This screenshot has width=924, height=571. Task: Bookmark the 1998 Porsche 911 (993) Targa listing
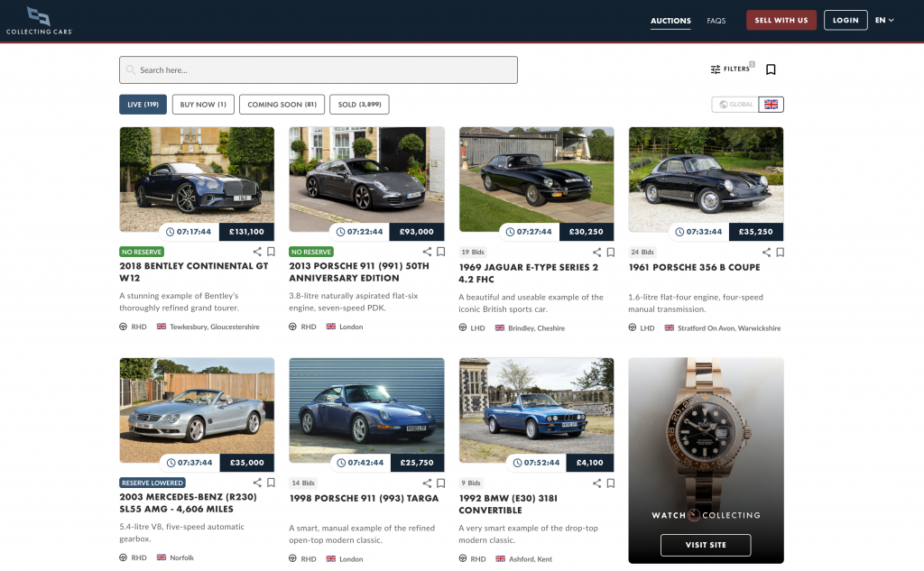[440, 484]
